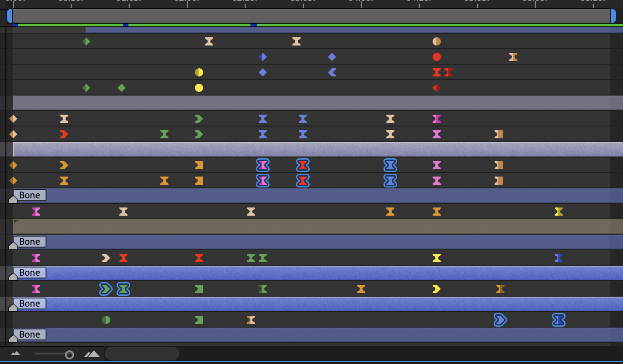Select brown hourglass right of yellow arrow
The height and width of the screenshot is (364, 623).
pyautogui.click(x=500, y=289)
